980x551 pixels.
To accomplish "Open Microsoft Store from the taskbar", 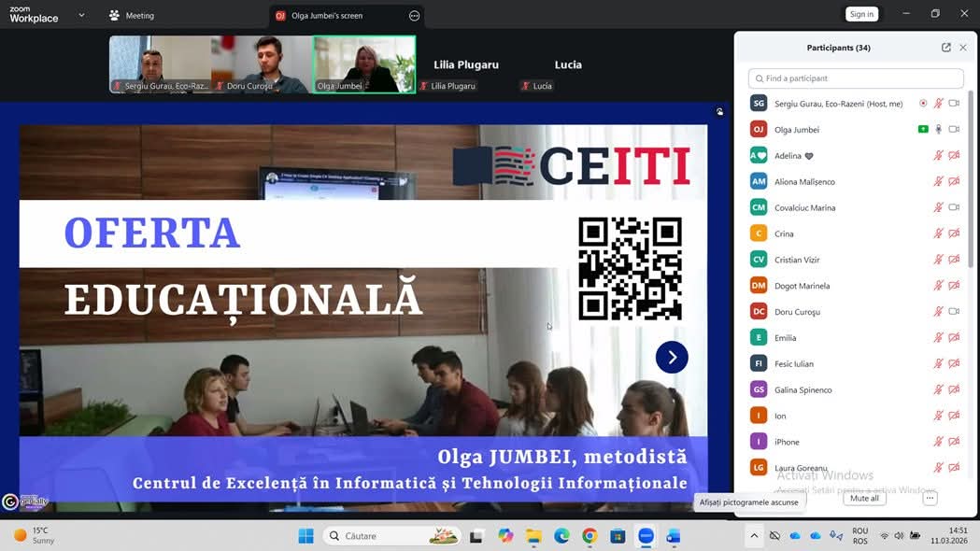I will pyautogui.click(x=618, y=536).
